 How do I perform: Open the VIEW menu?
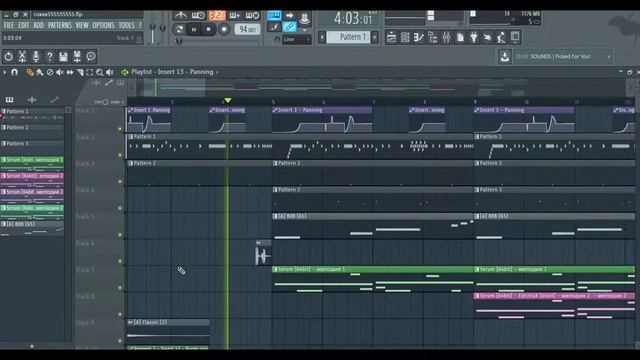(x=82, y=25)
